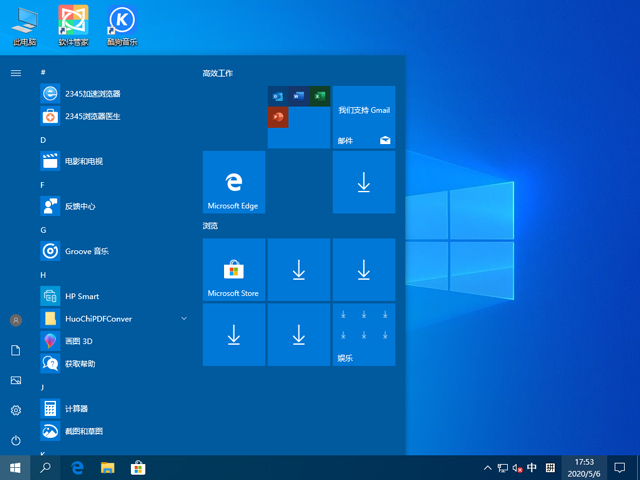
Task: Open 电影和电视 app
Action: pos(114,161)
